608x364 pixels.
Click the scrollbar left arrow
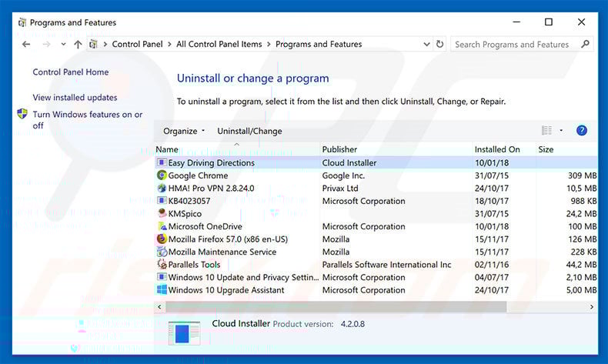159,306
